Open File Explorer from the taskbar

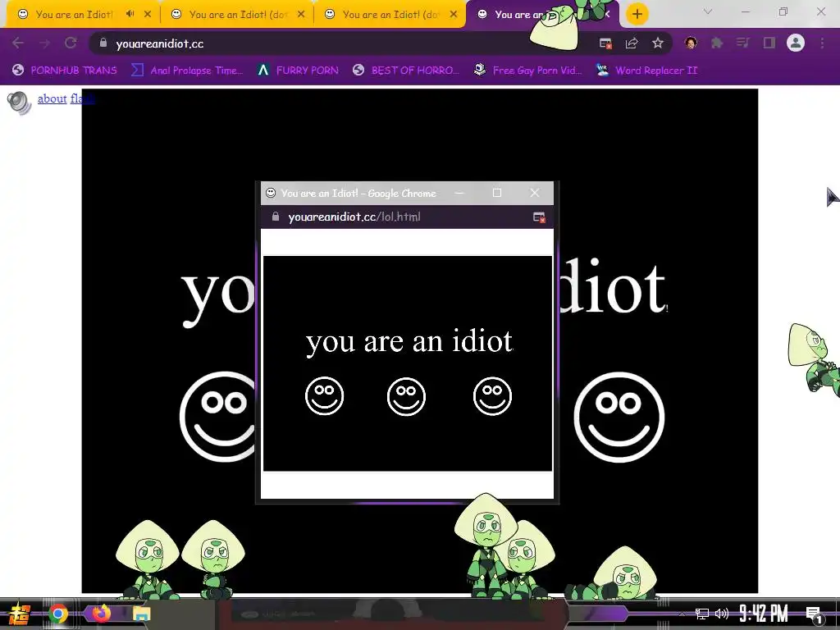click(141, 614)
